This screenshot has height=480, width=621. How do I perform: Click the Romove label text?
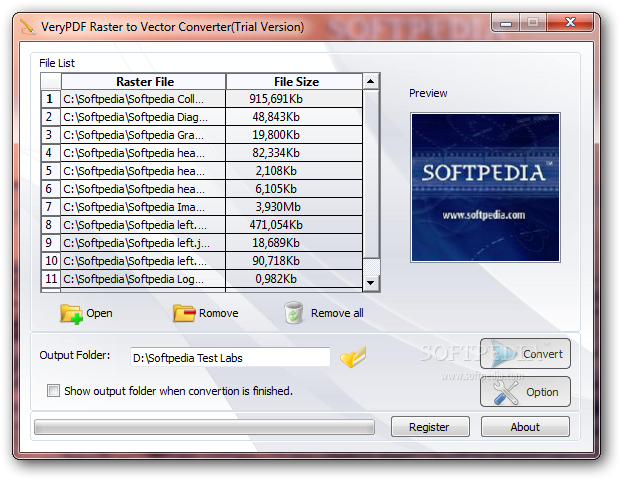(x=219, y=313)
